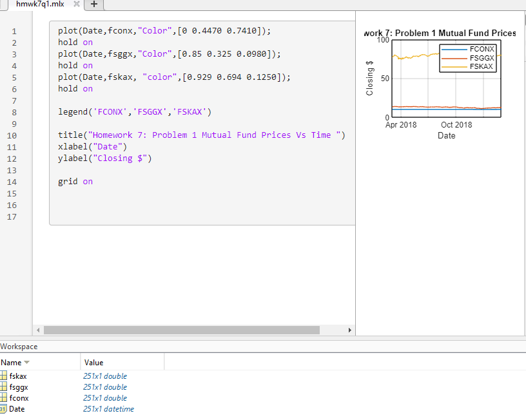
Task: Click the orange FSGGX legend line sample
Action: [454, 59]
